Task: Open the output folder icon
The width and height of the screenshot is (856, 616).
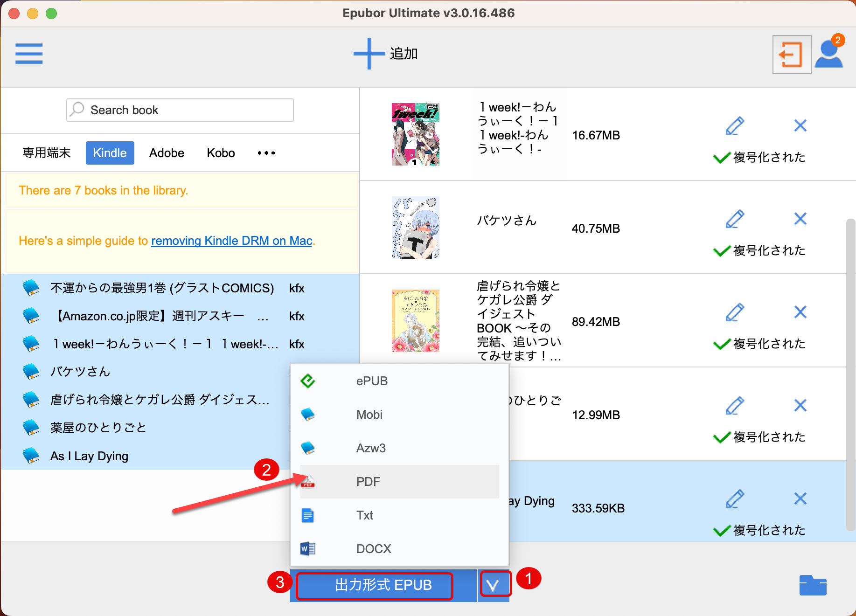Action: [813, 585]
